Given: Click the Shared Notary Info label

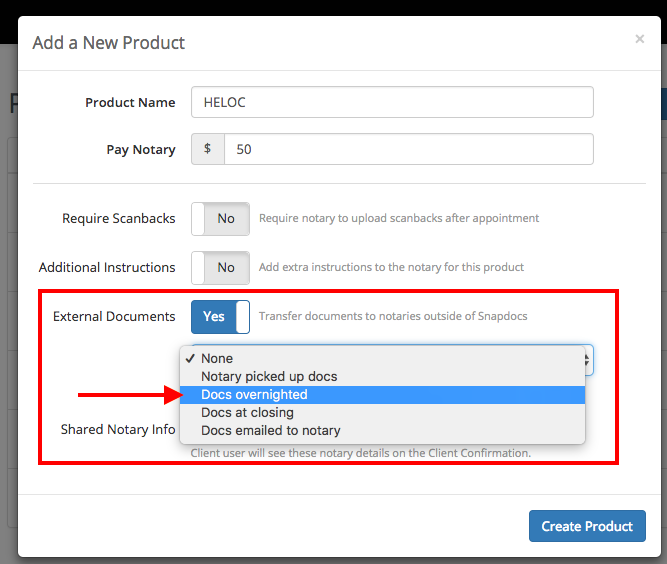Looking at the screenshot, I should (118, 429).
